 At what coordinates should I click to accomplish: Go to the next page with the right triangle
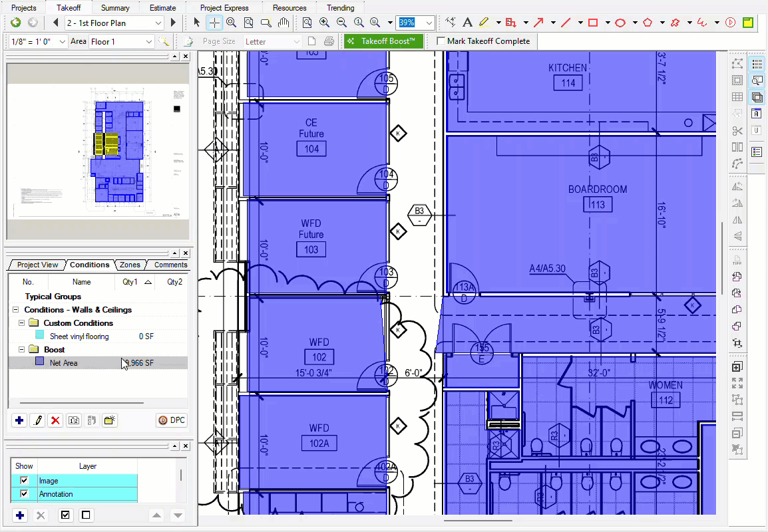(173, 23)
